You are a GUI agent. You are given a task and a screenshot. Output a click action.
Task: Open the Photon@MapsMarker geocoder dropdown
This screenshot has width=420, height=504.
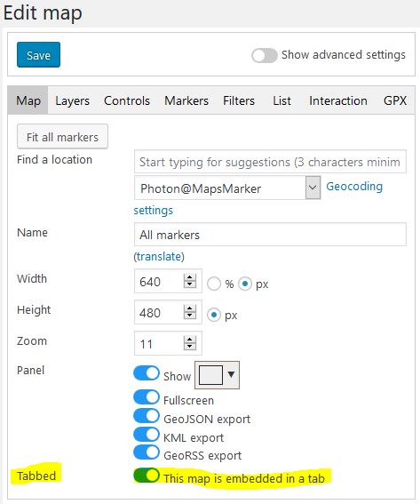313,188
